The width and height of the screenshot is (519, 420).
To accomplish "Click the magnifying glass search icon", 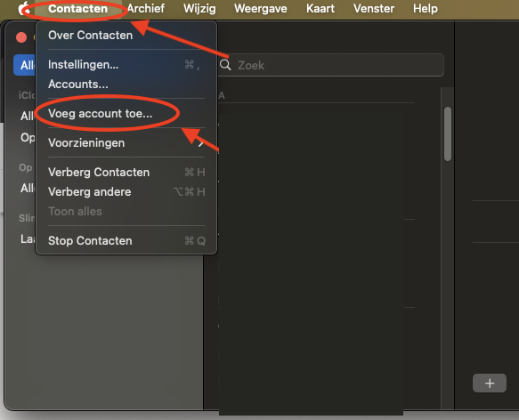I will pyautogui.click(x=225, y=65).
